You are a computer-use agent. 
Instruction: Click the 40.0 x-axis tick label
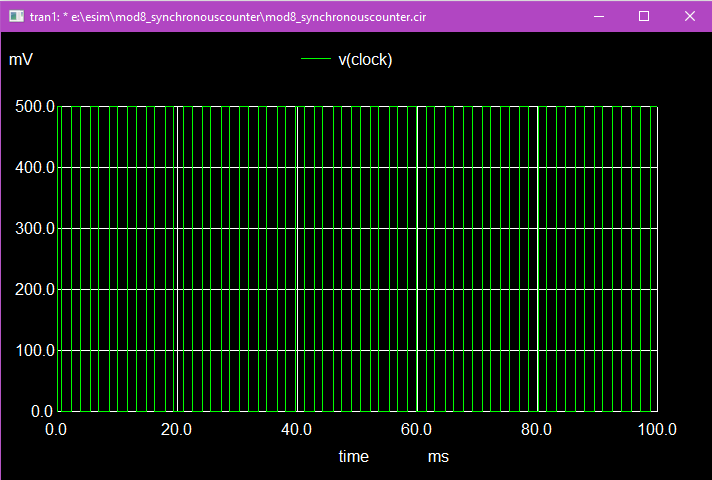point(297,429)
